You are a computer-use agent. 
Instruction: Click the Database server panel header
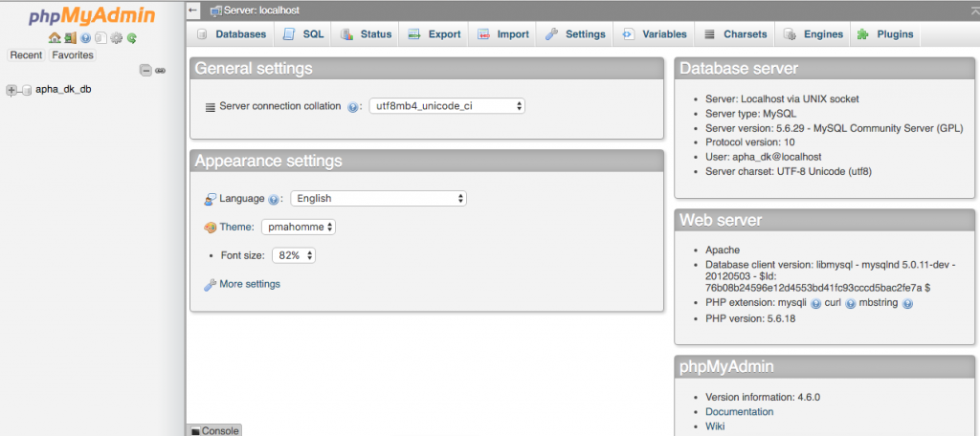click(x=824, y=69)
